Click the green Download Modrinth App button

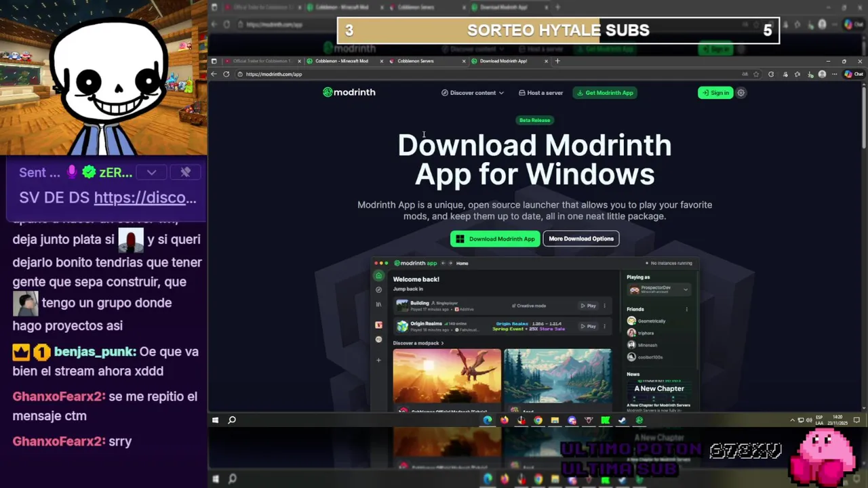[x=495, y=239]
